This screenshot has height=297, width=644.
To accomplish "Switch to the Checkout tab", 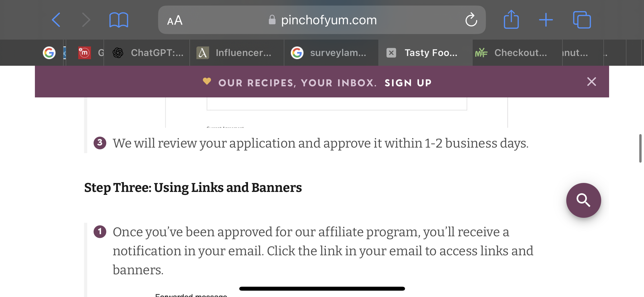I will click(517, 53).
